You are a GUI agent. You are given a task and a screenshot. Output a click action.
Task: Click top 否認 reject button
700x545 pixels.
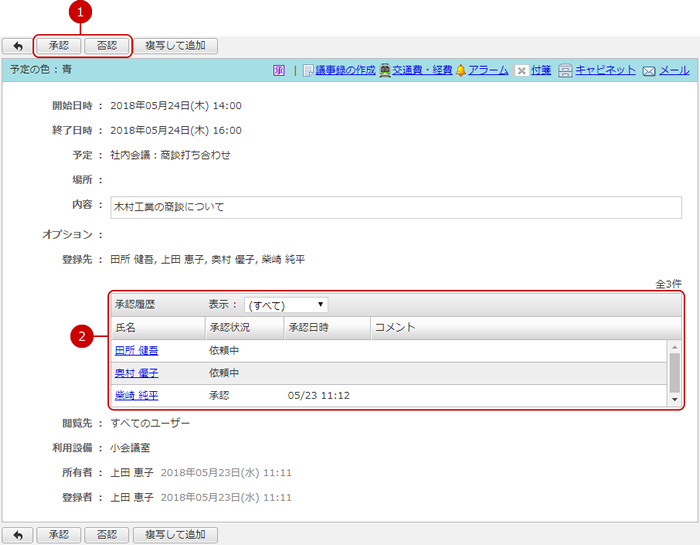(107, 46)
